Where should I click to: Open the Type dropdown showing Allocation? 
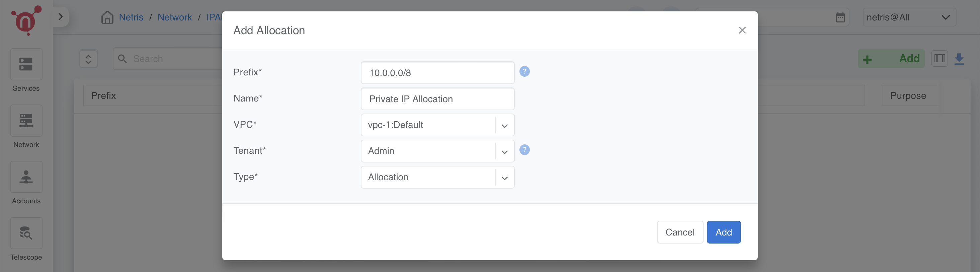click(504, 177)
